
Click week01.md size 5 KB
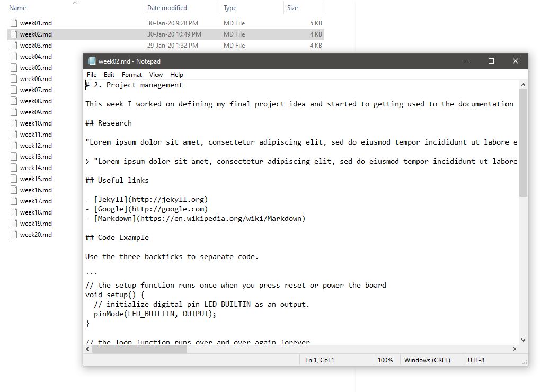(x=316, y=23)
